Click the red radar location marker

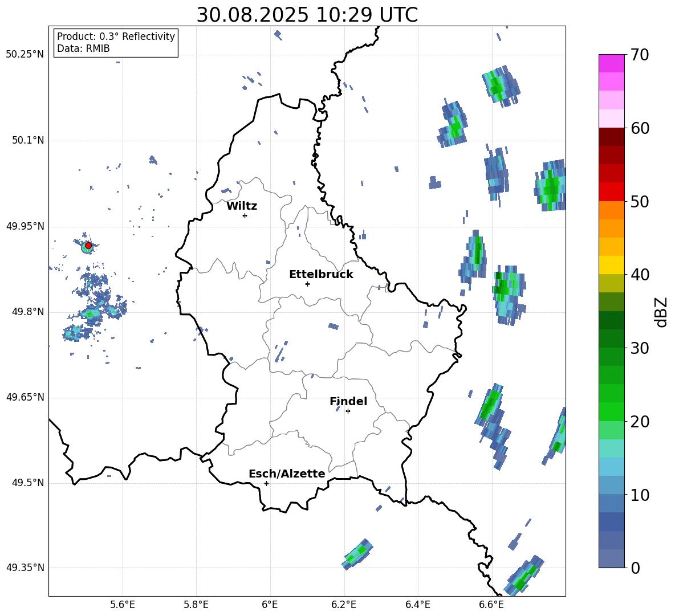pyautogui.click(x=88, y=246)
